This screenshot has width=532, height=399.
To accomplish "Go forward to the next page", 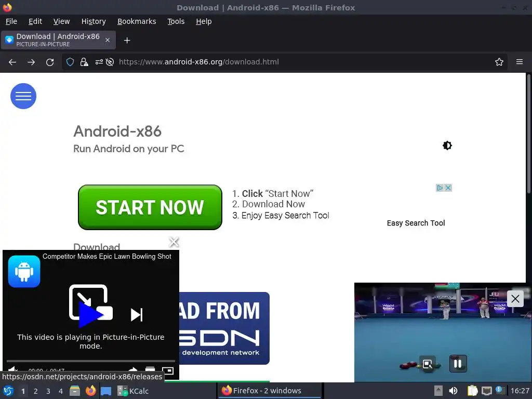I will click(31, 62).
